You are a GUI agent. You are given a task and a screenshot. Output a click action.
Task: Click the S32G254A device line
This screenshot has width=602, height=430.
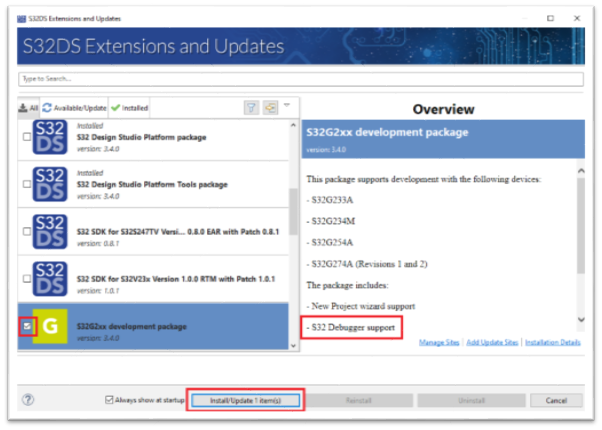(330, 242)
